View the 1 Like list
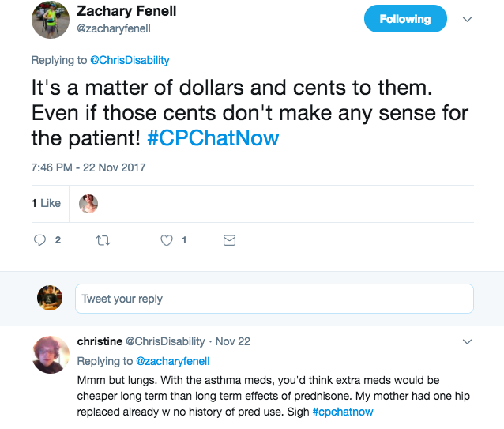The height and width of the screenshot is (429, 504). click(x=46, y=203)
